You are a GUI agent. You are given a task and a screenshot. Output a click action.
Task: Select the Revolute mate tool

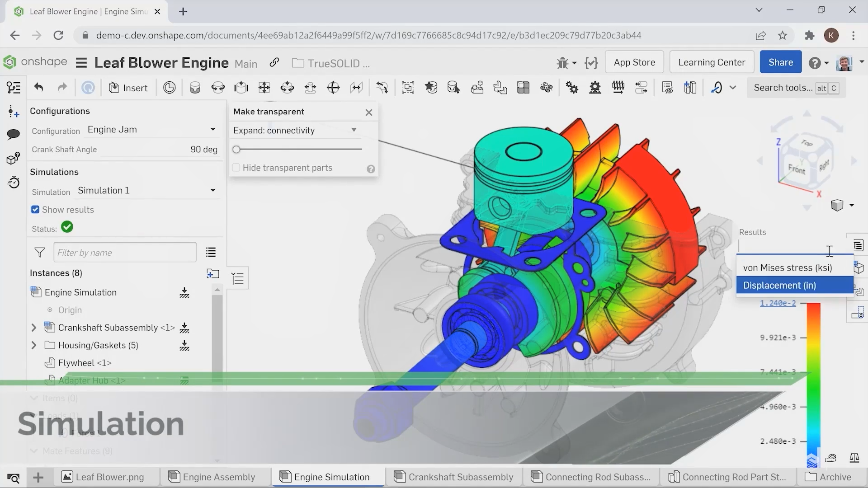coord(218,88)
